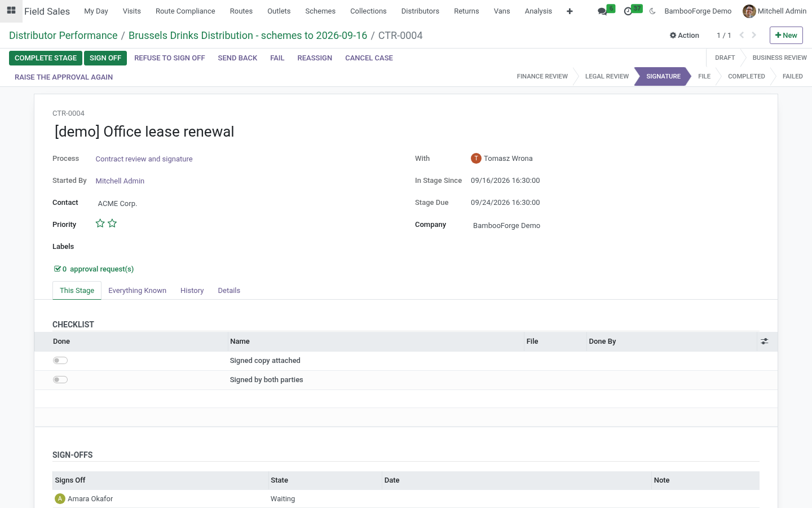Viewport: 812px width, 508px height.
Task: Select the Legal Review stage
Action: click(x=607, y=76)
